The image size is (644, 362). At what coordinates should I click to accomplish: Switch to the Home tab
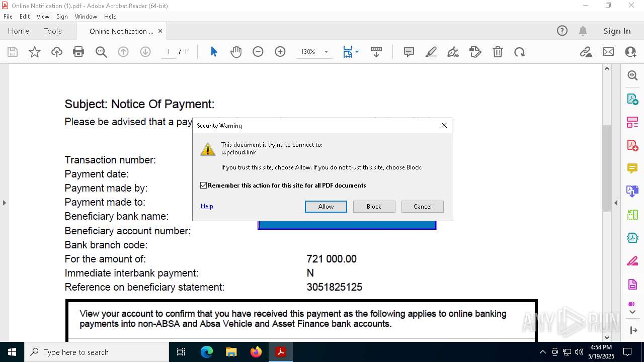click(19, 31)
